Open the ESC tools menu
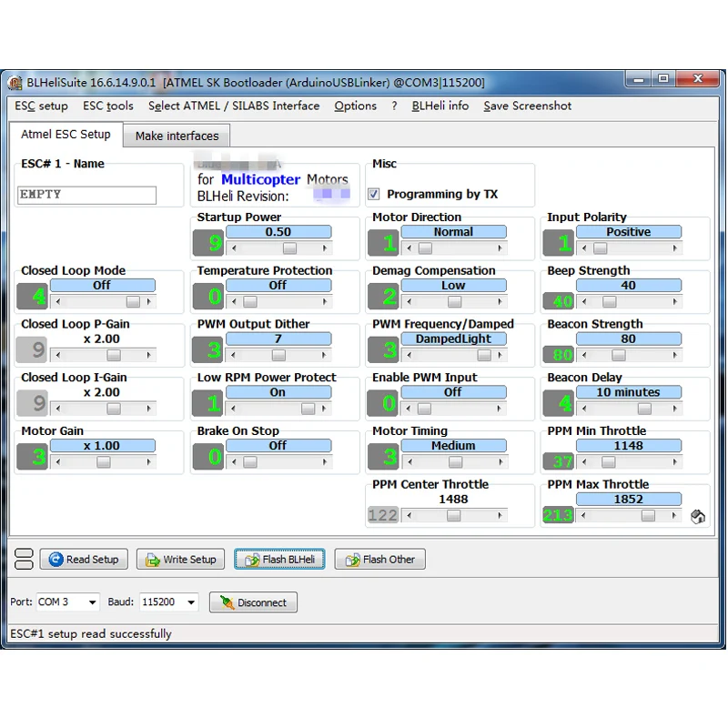Viewport: 728px width, 728px height. click(x=108, y=106)
